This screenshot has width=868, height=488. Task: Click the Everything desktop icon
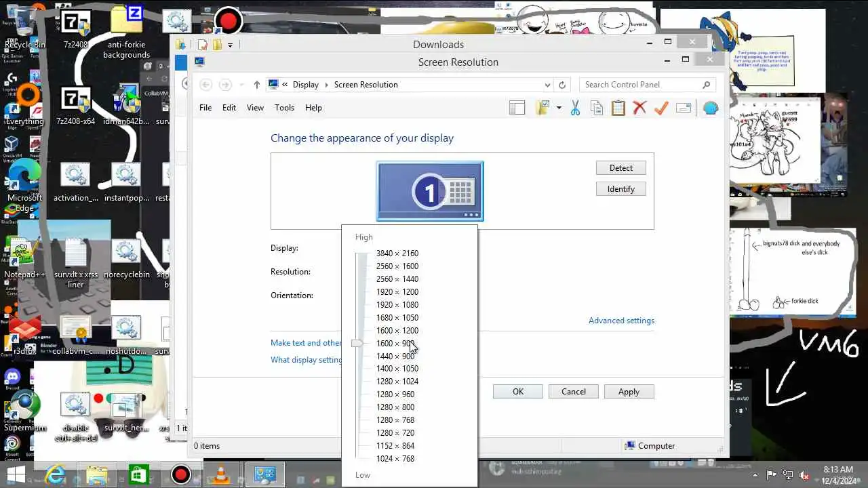coord(24,105)
